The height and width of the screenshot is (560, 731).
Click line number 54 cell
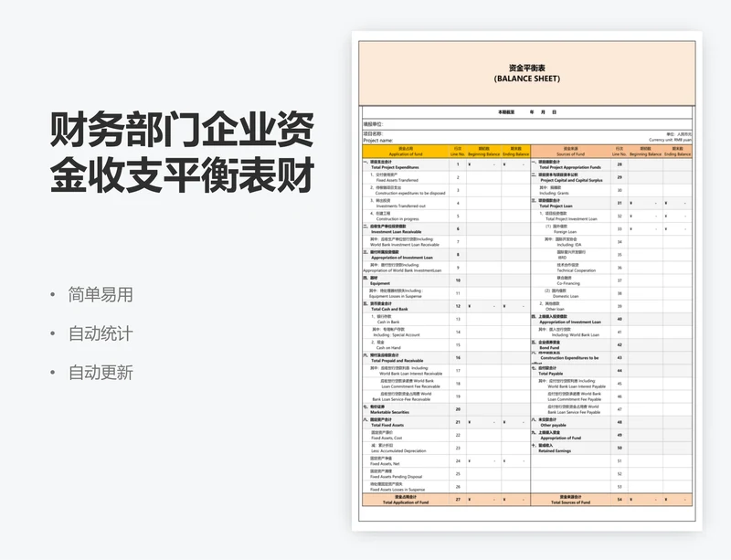(x=620, y=500)
